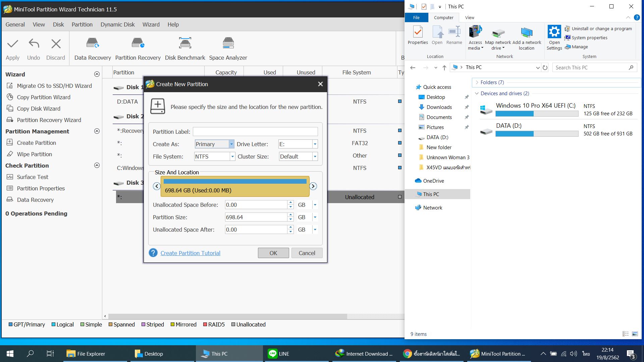Open the Space Analyzer tool
Image resolution: width=644 pixels, height=362 pixels.
pyautogui.click(x=228, y=44)
